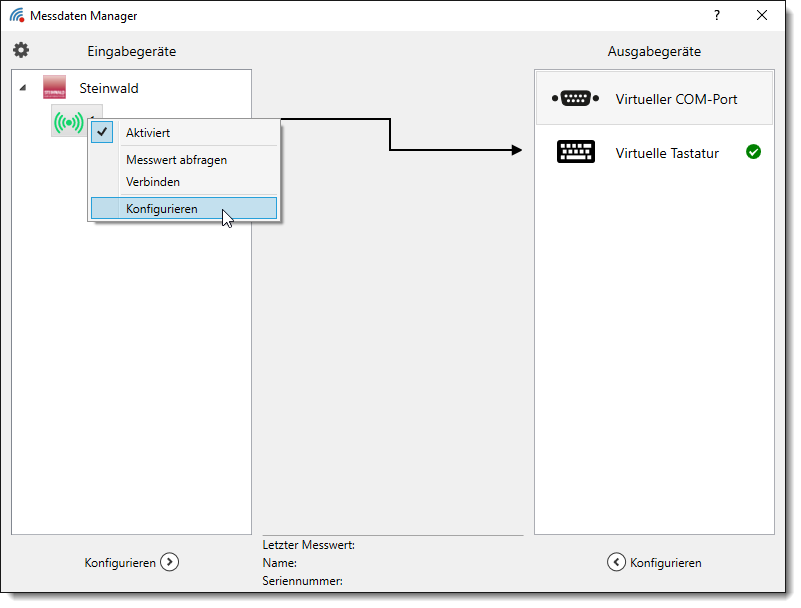The image size is (801, 608).
Task: Choose Messwert abfragen from context menu
Action: coord(176,160)
